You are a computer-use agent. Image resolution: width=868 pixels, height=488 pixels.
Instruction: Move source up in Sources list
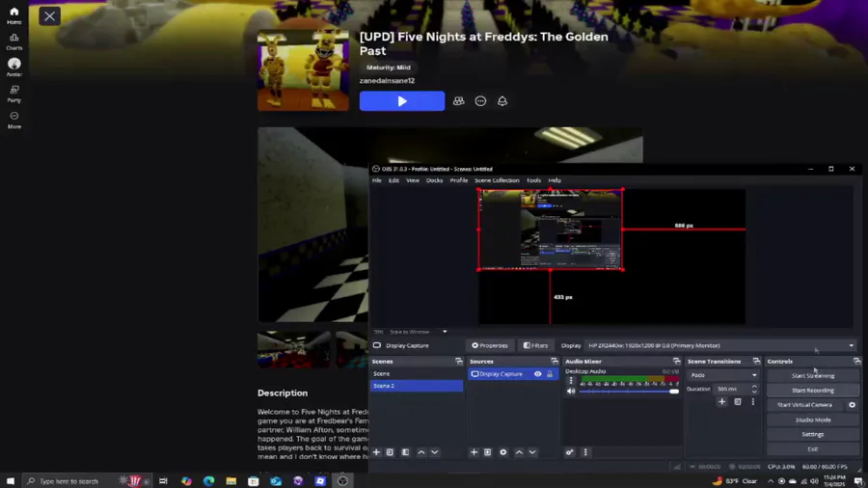tap(519, 452)
